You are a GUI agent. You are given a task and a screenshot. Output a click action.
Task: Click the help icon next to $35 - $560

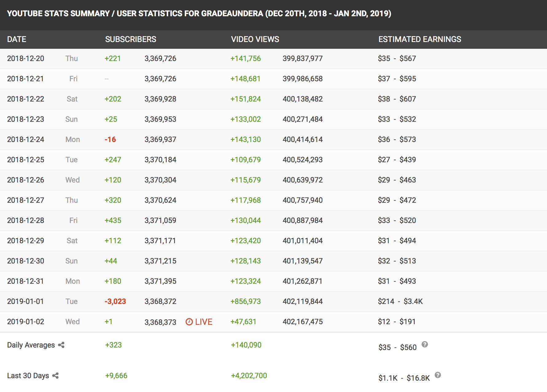coord(425,344)
